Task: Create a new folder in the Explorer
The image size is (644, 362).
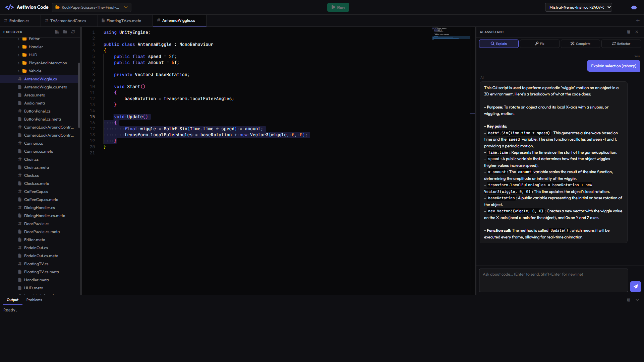Action: (65, 32)
